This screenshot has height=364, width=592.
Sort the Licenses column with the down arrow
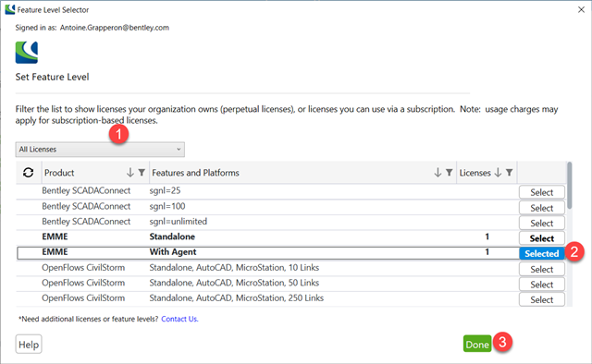click(498, 173)
